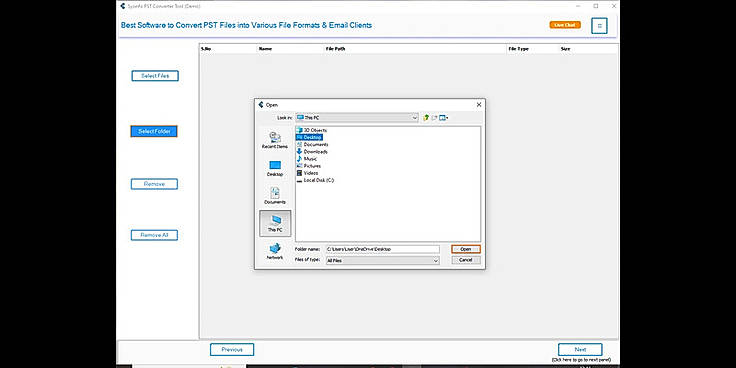Click the Select Folder button
The image size is (736, 368).
click(154, 131)
